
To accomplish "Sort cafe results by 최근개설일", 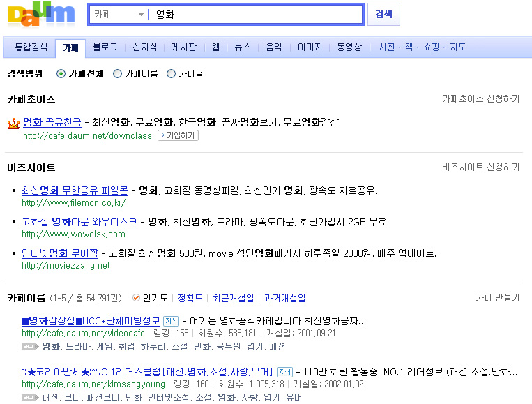I will click(x=233, y=298).
